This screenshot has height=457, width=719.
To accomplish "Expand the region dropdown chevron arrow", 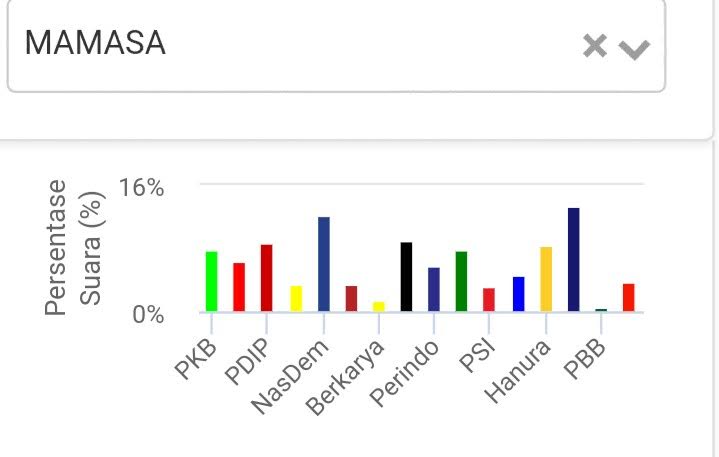I will 635,48.
